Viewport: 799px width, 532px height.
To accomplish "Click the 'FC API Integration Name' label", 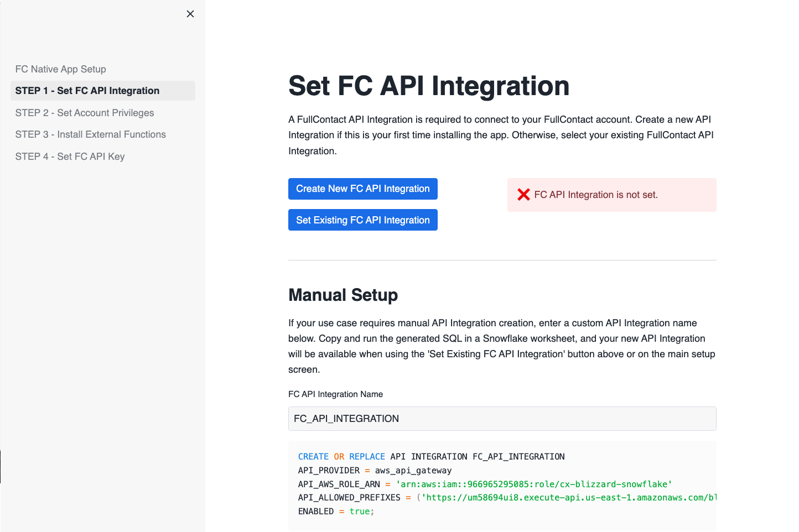I will pyautogui.click(x=335, y=394).
